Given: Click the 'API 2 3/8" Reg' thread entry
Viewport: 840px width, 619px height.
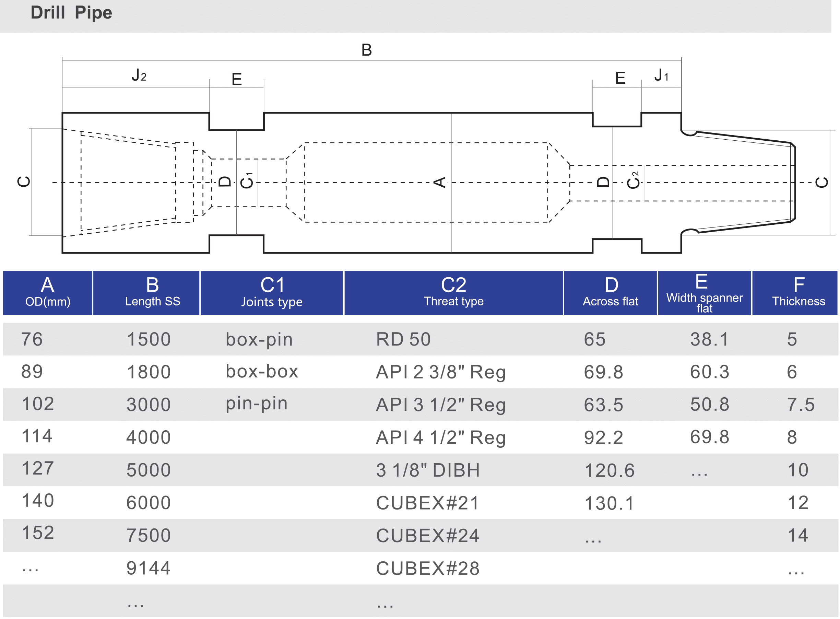Looking at the screenshot, I should tap(440, 372).
